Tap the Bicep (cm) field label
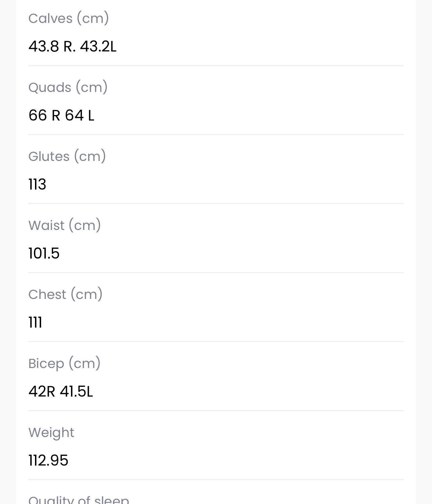 [x=65, y=363]
